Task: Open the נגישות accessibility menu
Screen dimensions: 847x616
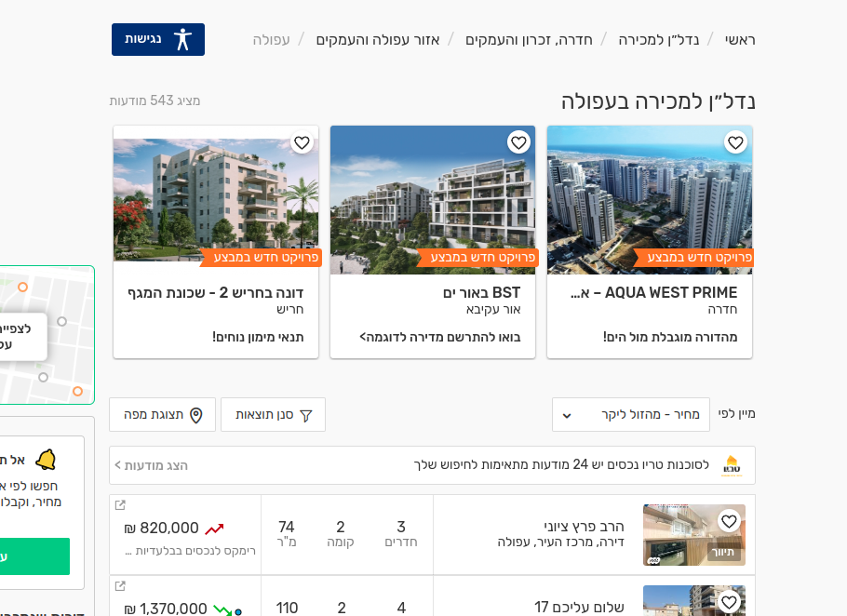Action: pos(157,39)
